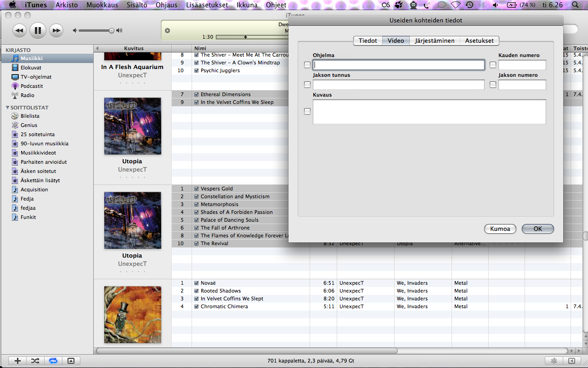Enable the Ohjelma field checkbox
This screenshot has width=588, height=368.
[x=307, y=65]
